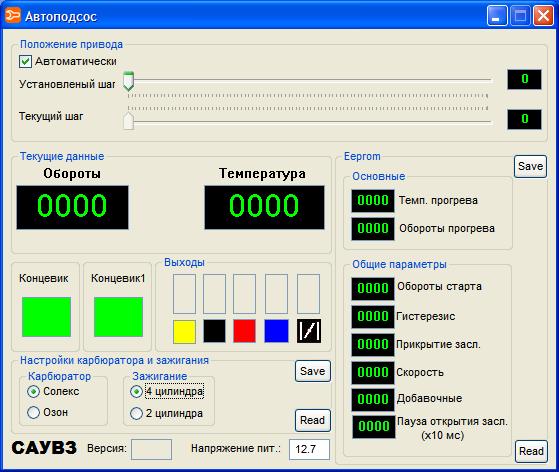
Task: Click the Eeprom Read button
Action: click(x=531, y=451)
